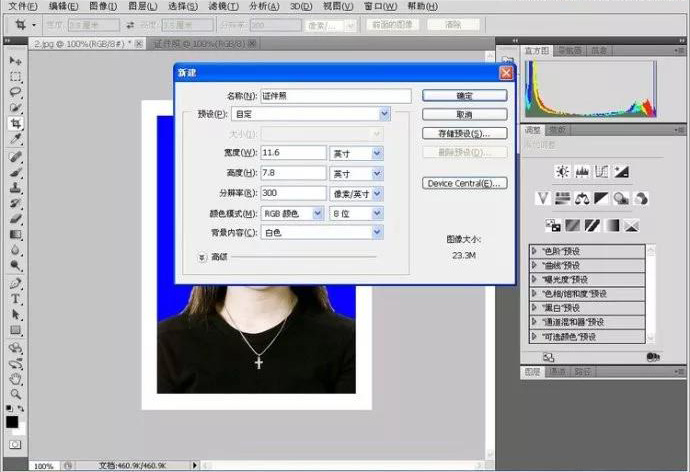Swap foreground and background colors

coord(21,409)
